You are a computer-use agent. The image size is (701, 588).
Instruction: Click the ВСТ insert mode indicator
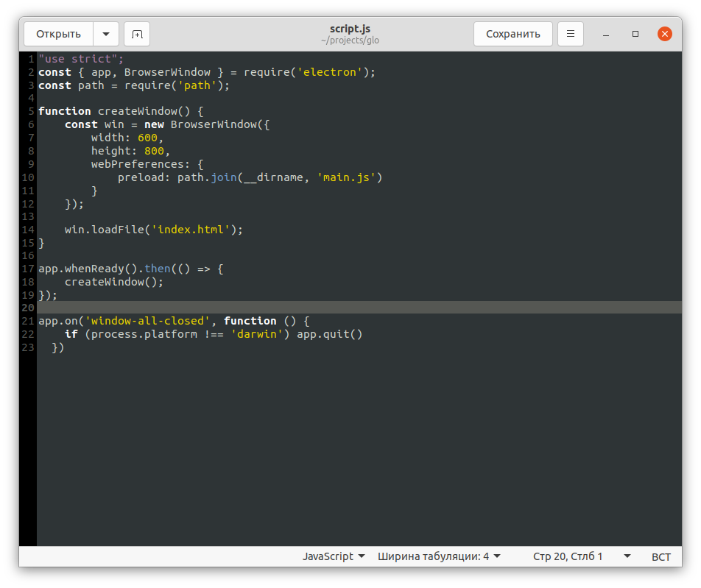coord(661,556)
